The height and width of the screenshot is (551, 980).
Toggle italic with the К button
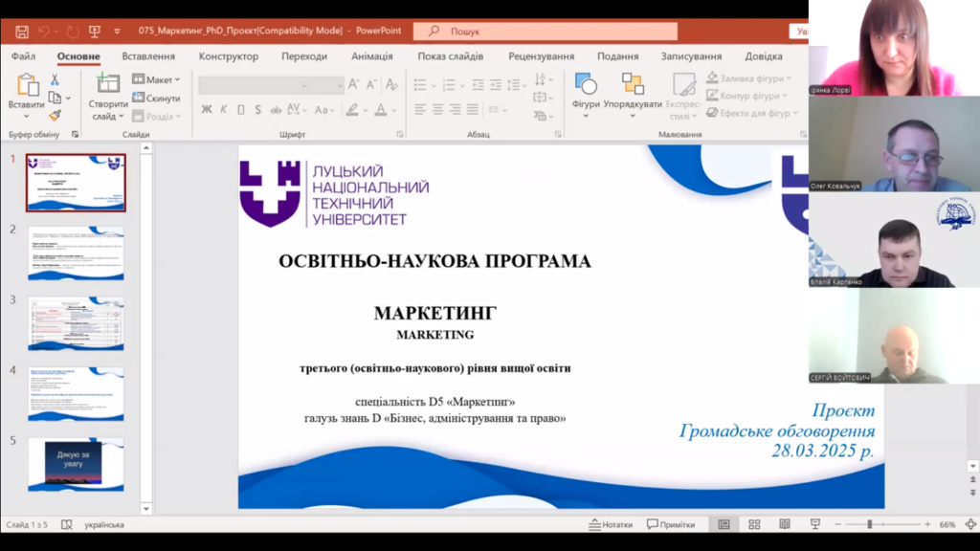click(x=224, y=110)
